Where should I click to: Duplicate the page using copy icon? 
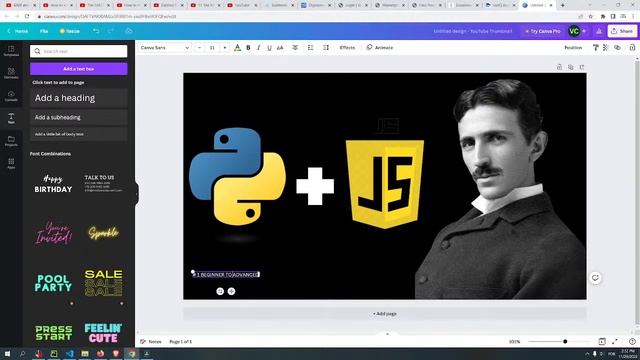click(x=571, y=67)
